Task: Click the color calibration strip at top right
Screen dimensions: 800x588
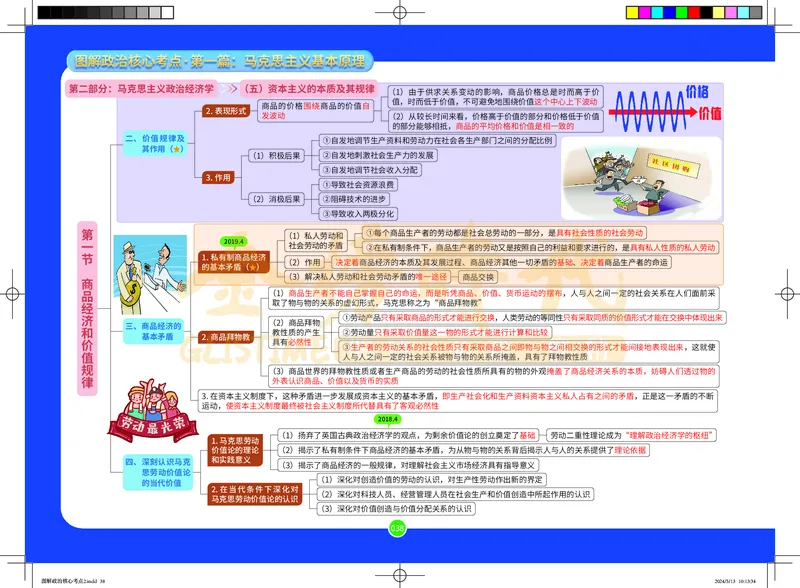Action: pos(690,12)
